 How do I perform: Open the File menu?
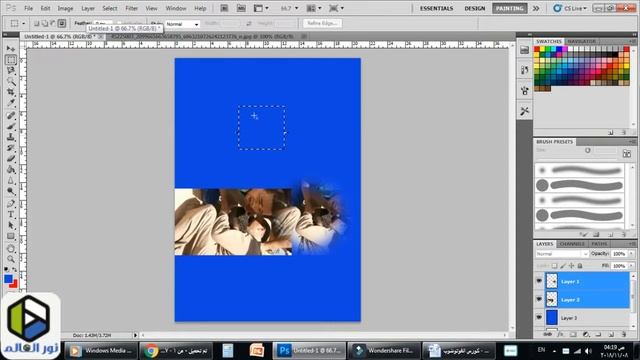pyautogui.click(x=29, y=8)
